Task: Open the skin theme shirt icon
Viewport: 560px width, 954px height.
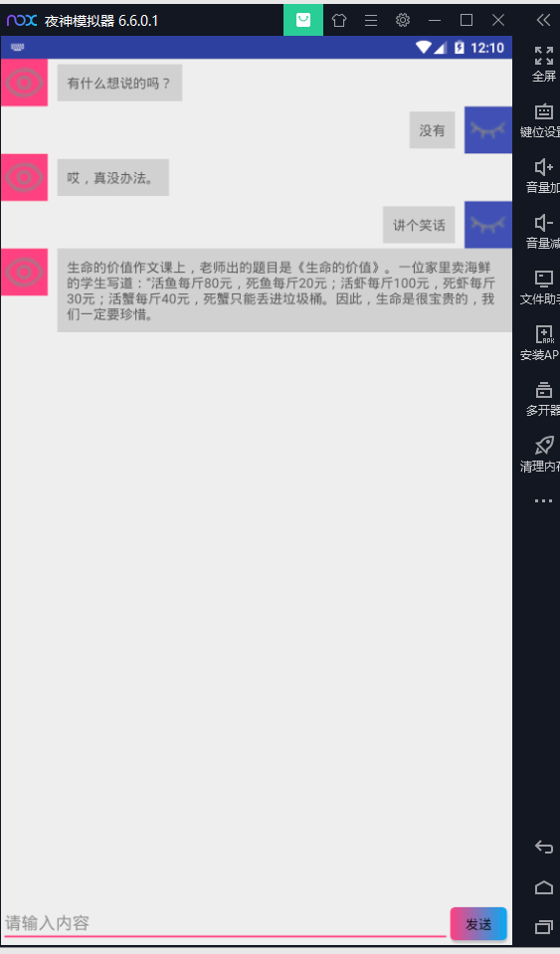Action: click(338, 20)
